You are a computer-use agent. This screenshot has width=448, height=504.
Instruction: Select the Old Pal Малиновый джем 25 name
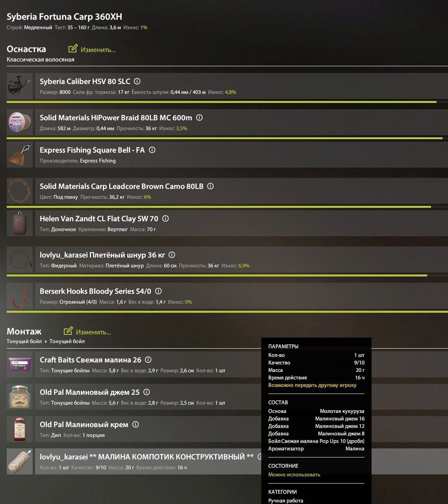[x=89, y=392]
